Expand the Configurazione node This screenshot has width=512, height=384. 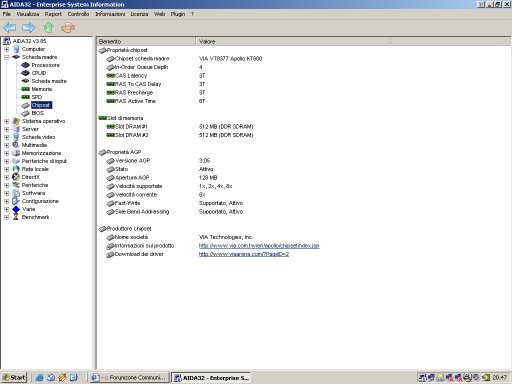click(6, 201)
